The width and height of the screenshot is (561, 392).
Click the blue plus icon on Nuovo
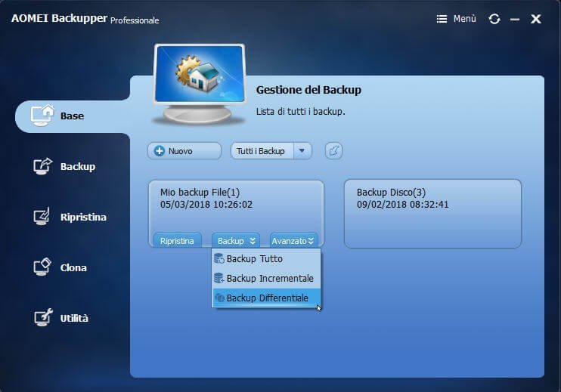160,151
